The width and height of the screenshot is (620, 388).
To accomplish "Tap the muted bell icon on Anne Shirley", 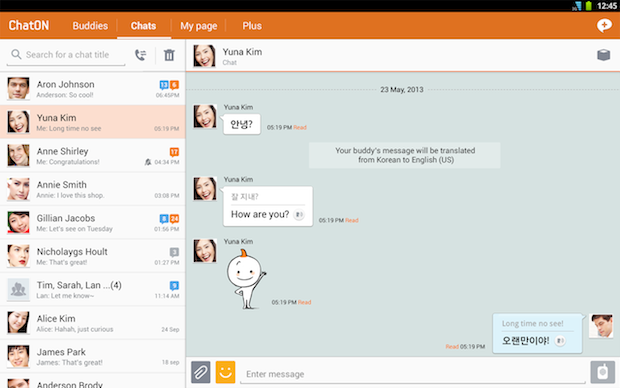I will 148,162.
